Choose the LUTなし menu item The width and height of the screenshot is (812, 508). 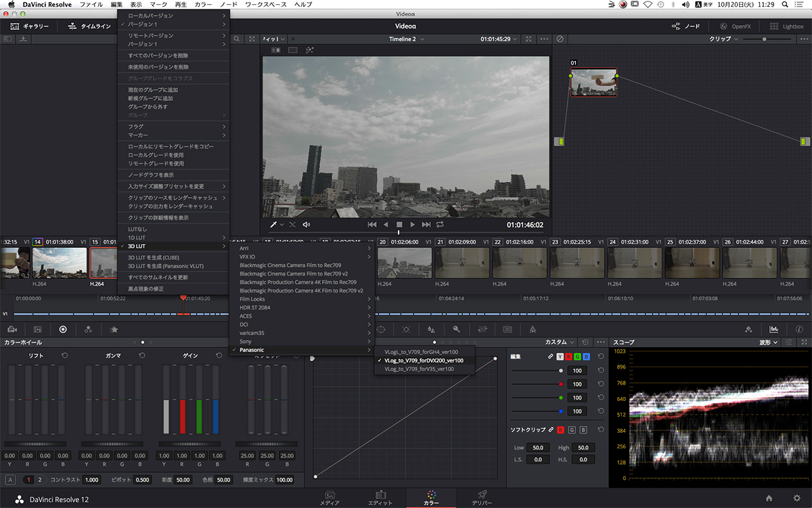pyautogui.click(x=174, y=229)
